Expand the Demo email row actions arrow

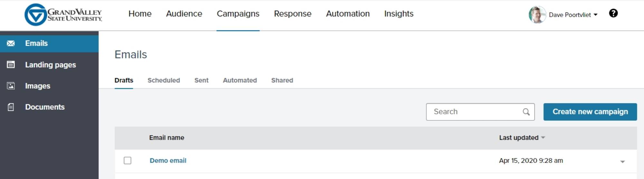click(622, 162)
